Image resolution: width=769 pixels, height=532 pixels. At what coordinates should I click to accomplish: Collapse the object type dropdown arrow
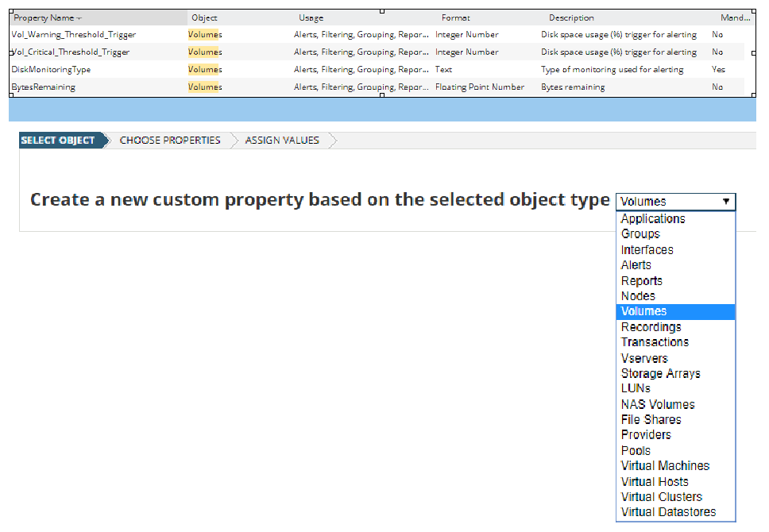click(x=726, y=202)
